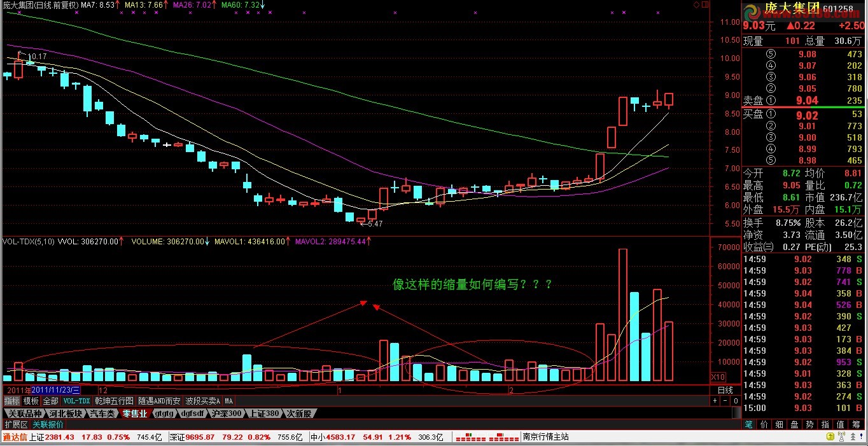
Task: Click the 通达信 logo in status bar
Action: tap(15, 437)
